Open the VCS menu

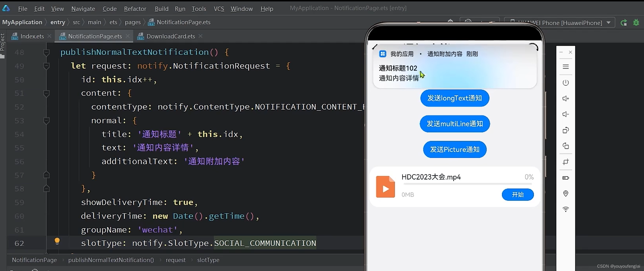[x=219, y=9]
